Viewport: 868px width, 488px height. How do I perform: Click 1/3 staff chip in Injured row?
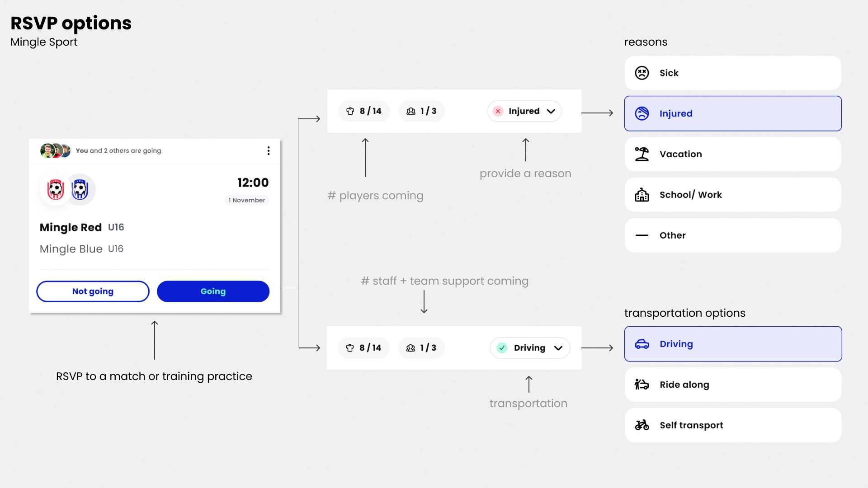421,111
